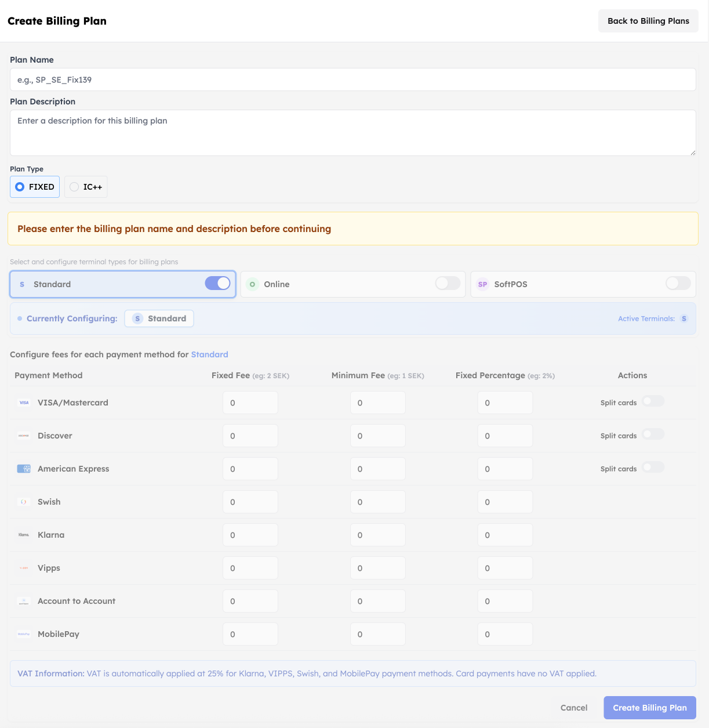Click the Create Billing Plan button
The image size is (709, 728).
click(x=649, y=708)
